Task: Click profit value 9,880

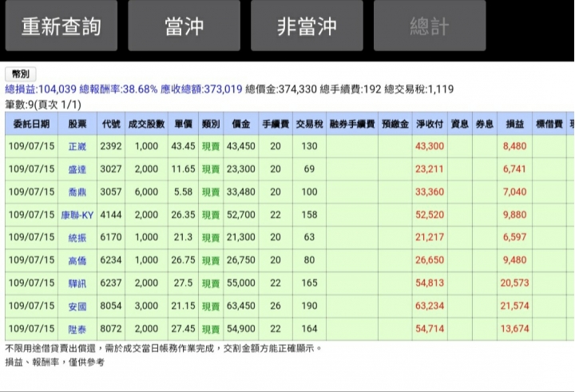Action: coord(515,215)
